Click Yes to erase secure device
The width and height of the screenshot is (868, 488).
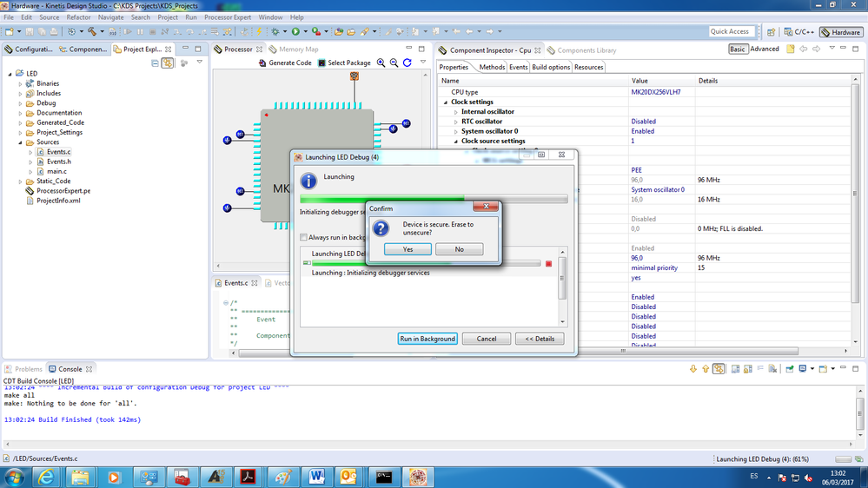tap(407, 249)
